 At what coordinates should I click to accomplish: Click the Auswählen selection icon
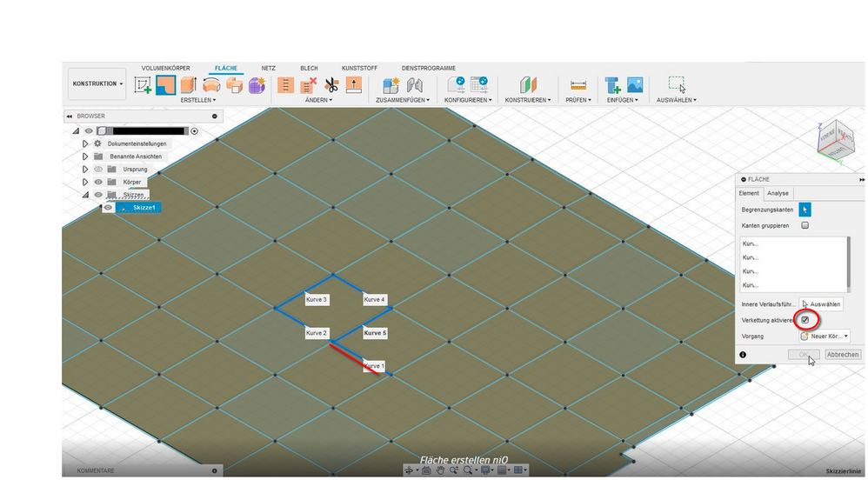677,84
